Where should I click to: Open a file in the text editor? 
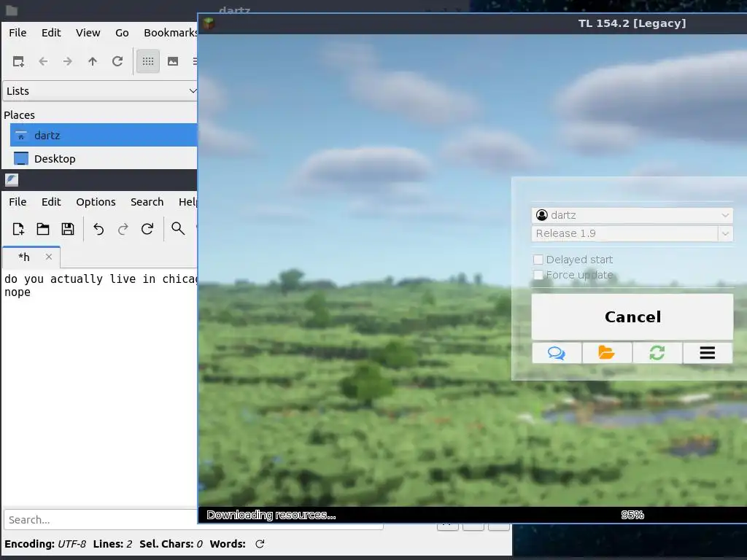[x=43, y=229]
